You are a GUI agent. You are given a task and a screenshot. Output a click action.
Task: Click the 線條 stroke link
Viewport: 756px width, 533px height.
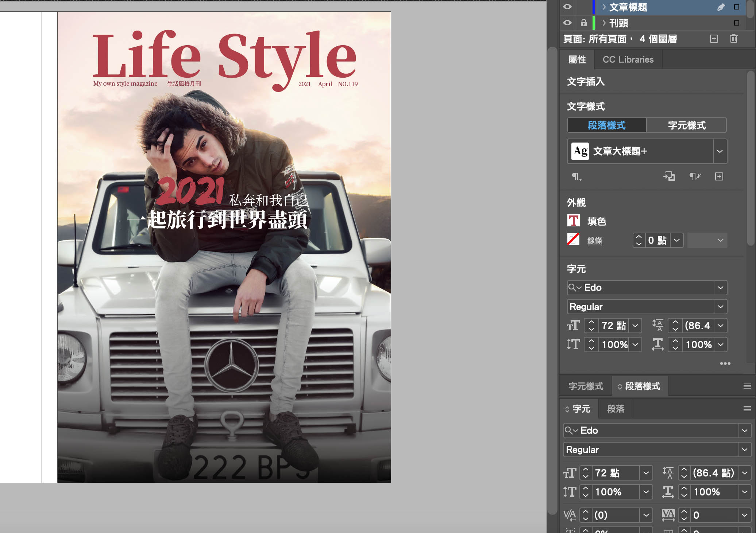(x=594, y=240)
